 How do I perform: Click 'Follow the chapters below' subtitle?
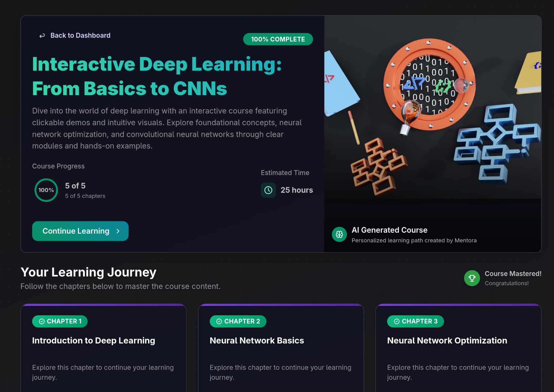(121, 286)
